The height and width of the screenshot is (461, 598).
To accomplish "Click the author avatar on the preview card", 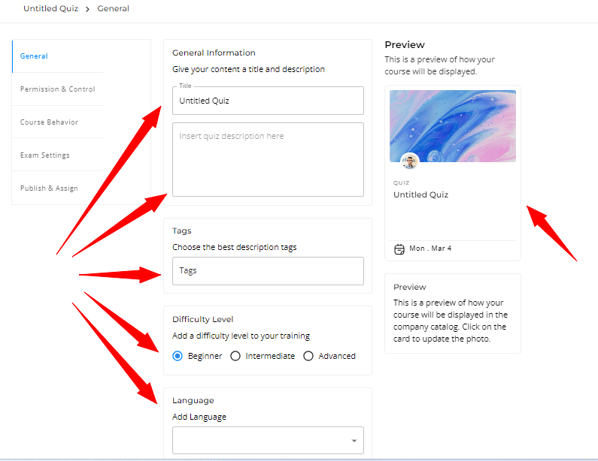I will click(x=410, y=162).
